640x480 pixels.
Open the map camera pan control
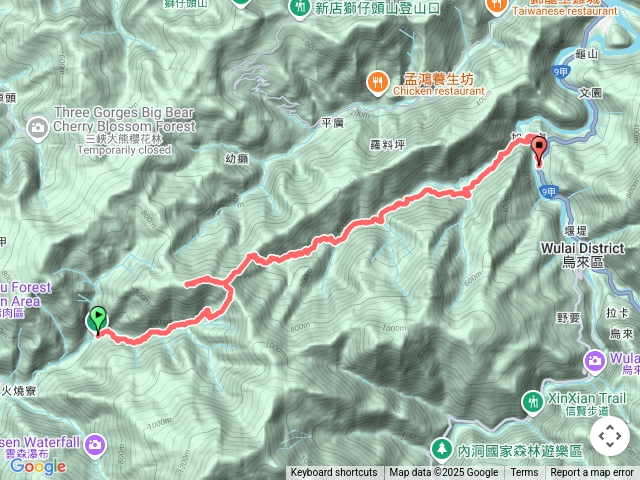610,436
